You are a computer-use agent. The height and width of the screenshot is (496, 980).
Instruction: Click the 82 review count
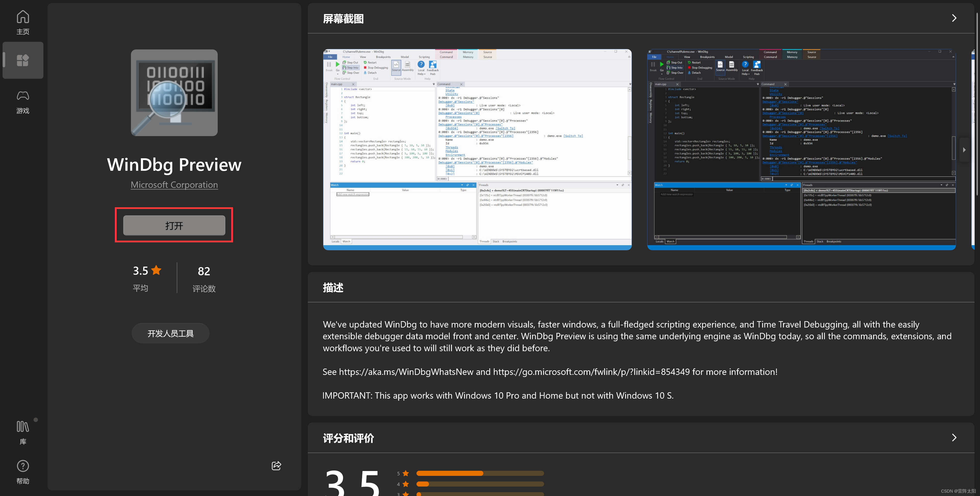[x=204, y=271]
